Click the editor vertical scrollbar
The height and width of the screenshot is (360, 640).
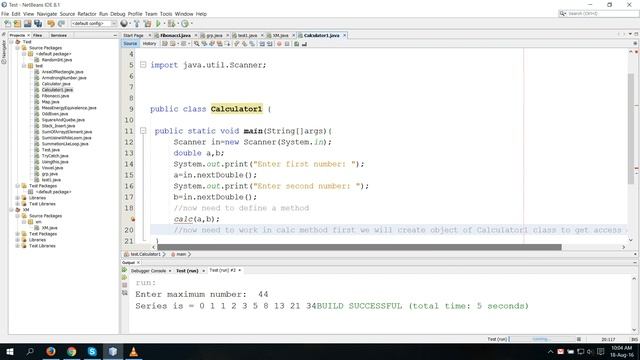(x=631, y=129)
